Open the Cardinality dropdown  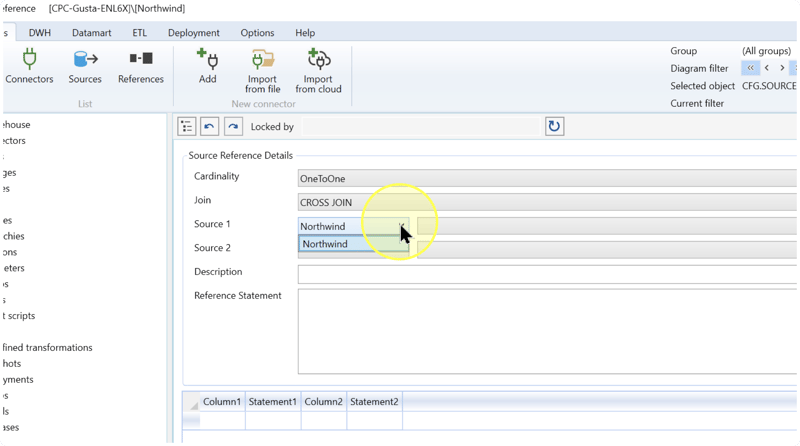point(547,179)
